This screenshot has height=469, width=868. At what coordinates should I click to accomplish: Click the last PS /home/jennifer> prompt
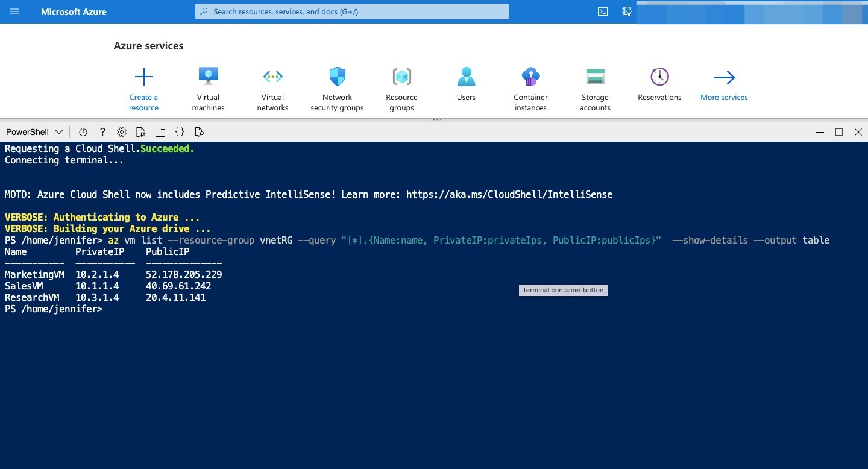click(54, 309)
